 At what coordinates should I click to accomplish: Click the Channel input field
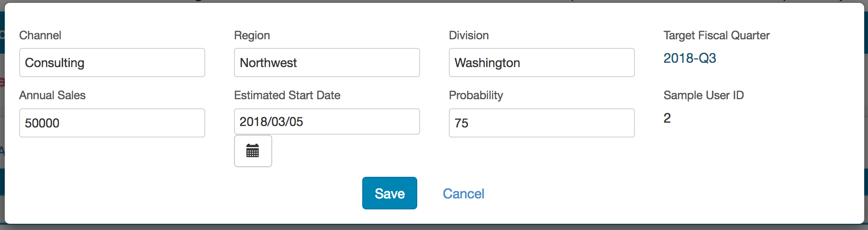[112, 63]
